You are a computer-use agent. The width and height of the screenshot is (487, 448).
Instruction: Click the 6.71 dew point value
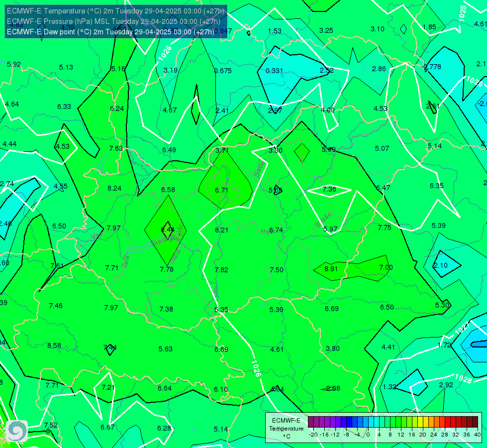(x=221, y=190)
